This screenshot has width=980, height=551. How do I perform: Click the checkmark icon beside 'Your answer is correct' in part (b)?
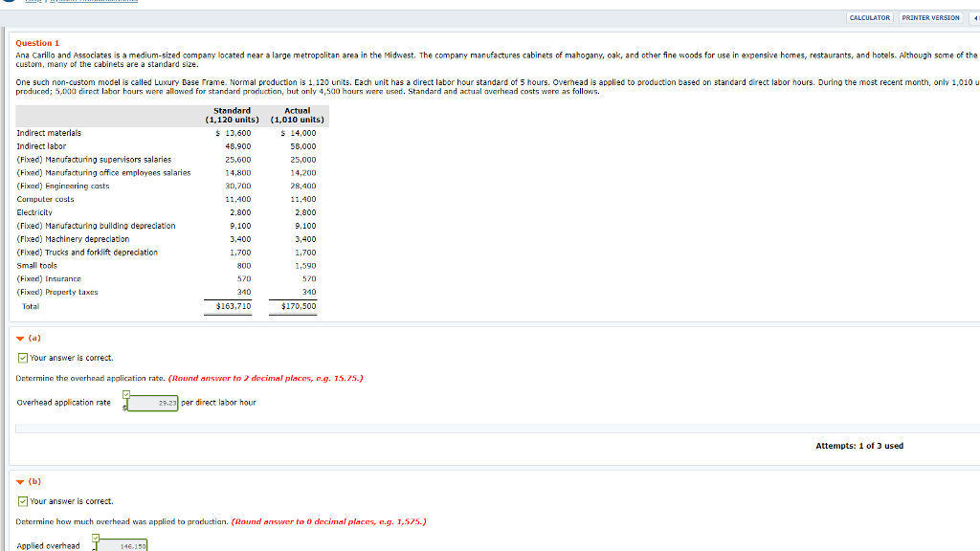(x=22, y=500)
